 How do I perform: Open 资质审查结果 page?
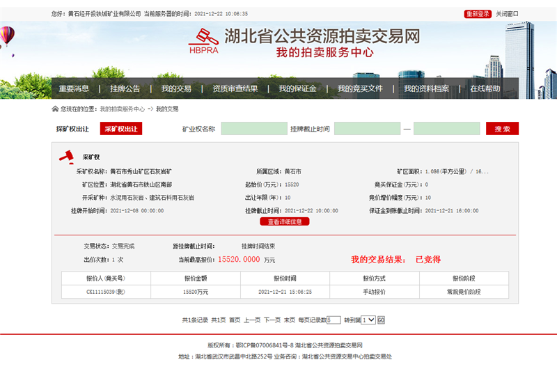click(235, 88)
